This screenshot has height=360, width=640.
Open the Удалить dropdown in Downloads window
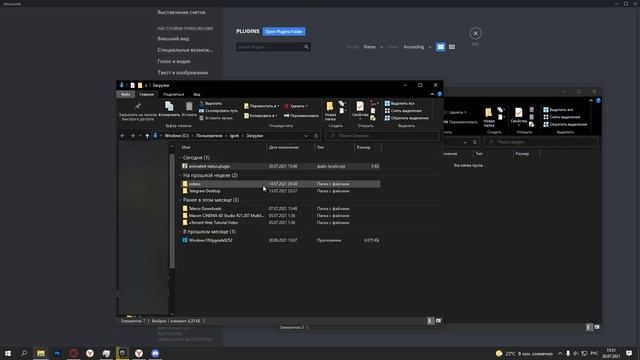click(296, 106)
